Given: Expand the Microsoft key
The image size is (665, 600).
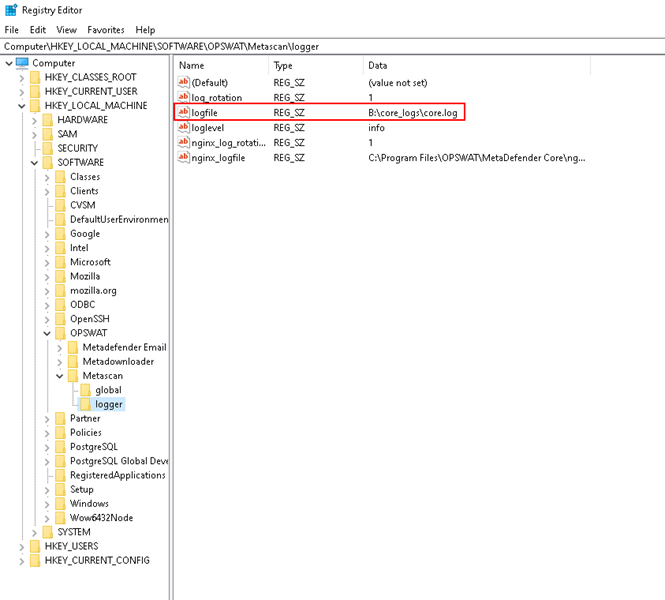Looking at the screenshot, I should (x=47, y=262).
